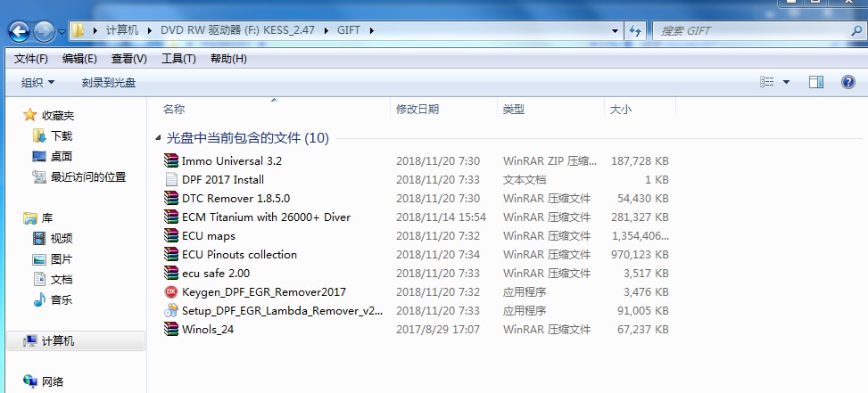
Task: Click 刻录到光盘 button
Action: (109, 82)
